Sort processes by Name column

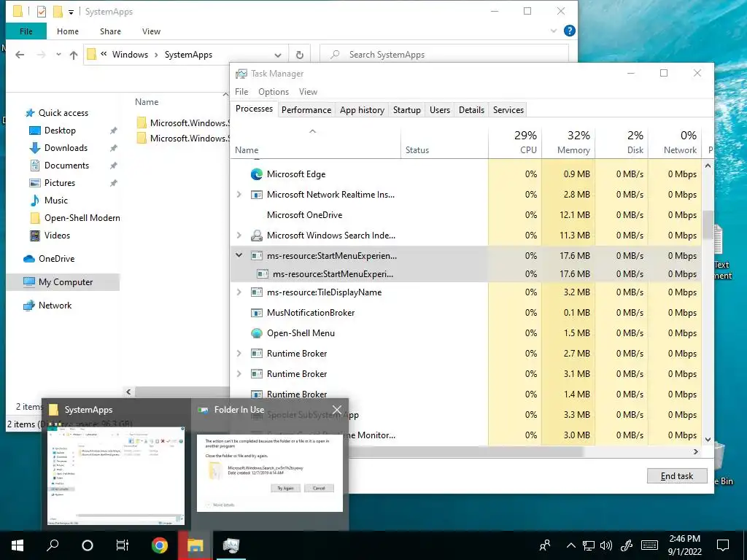coord(315,142)
